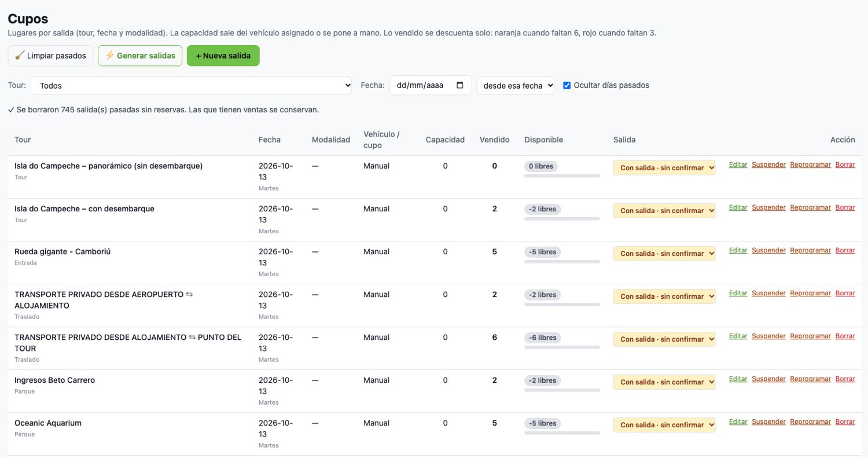Click Reprogramar for Rueda gigante - Camboriú
Image resolution: width=868 pixels, height=458 pixels.
pyautogui.click(x=810, y=250)
